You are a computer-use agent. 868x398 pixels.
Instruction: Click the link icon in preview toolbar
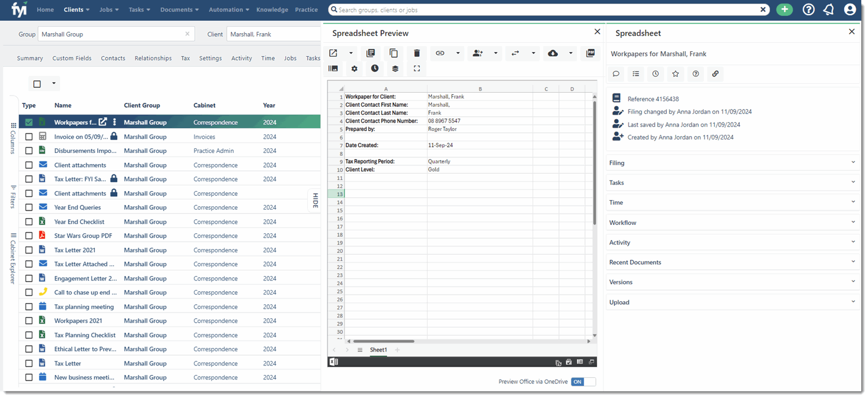[x=440, y=53]
